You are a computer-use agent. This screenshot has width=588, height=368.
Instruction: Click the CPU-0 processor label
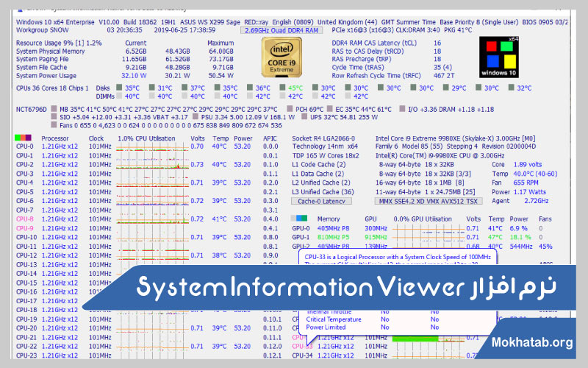click(x=25, y=146)
